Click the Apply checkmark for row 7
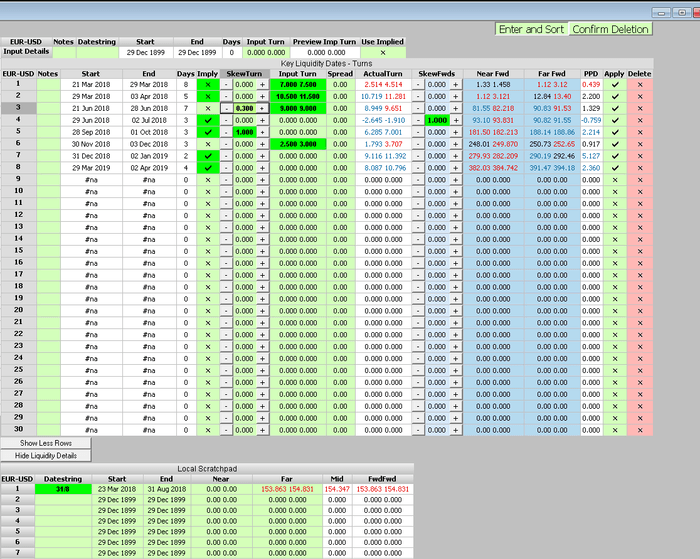700x559 pixels. (615, 155)
